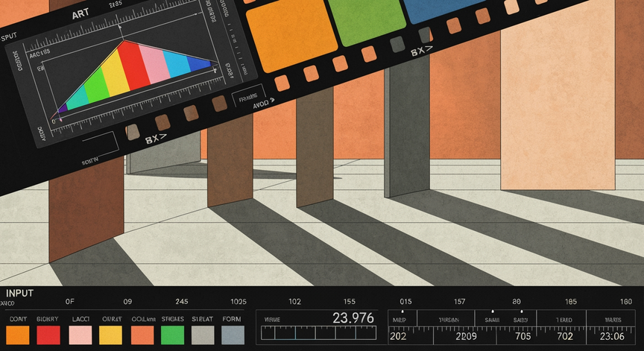Pick the yellow INPUT swatch
This screenshot has height=351, width=644.
click(x=110, y=335)
